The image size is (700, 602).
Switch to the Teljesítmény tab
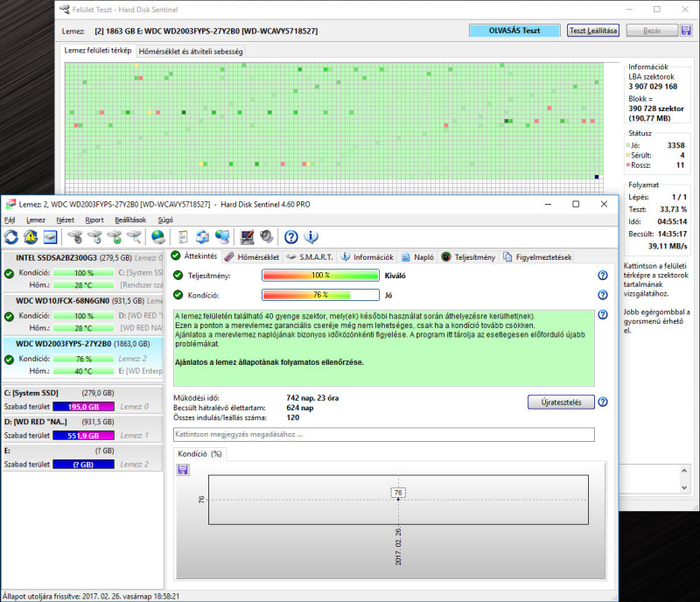click(x=469, y=257)
